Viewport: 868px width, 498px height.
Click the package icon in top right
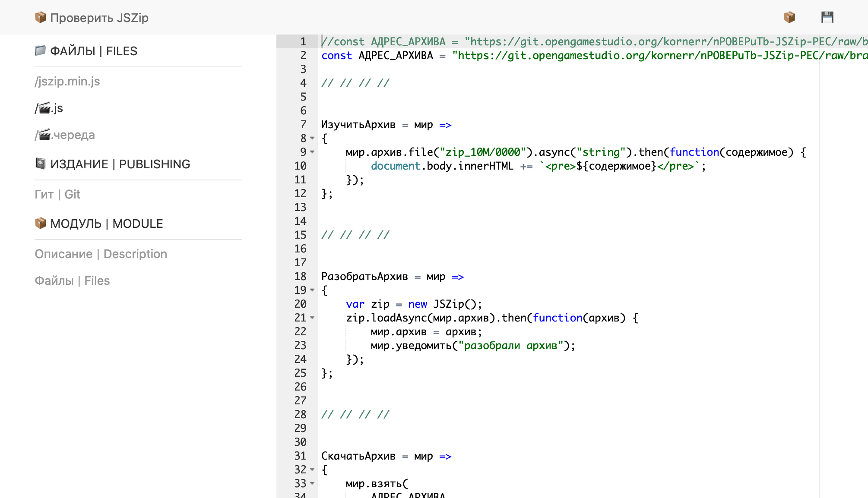[x=789, y=17]
